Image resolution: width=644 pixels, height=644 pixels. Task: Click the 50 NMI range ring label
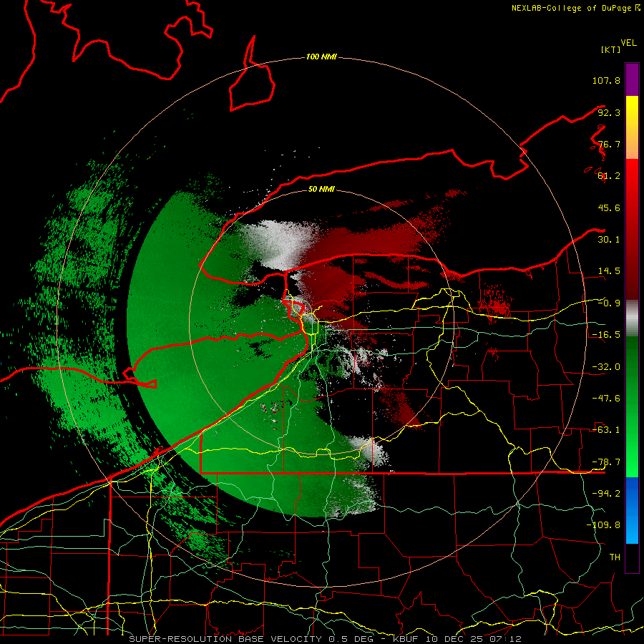click(321, 189)
